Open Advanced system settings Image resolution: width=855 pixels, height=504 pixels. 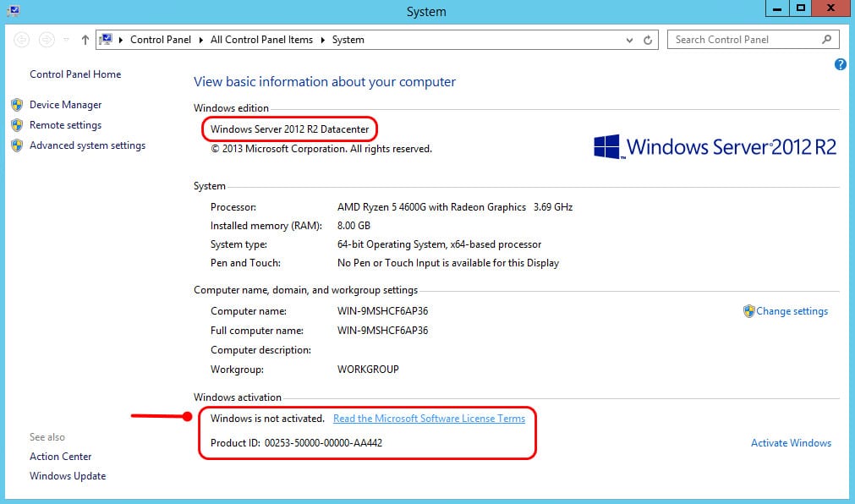pos(87,145)
